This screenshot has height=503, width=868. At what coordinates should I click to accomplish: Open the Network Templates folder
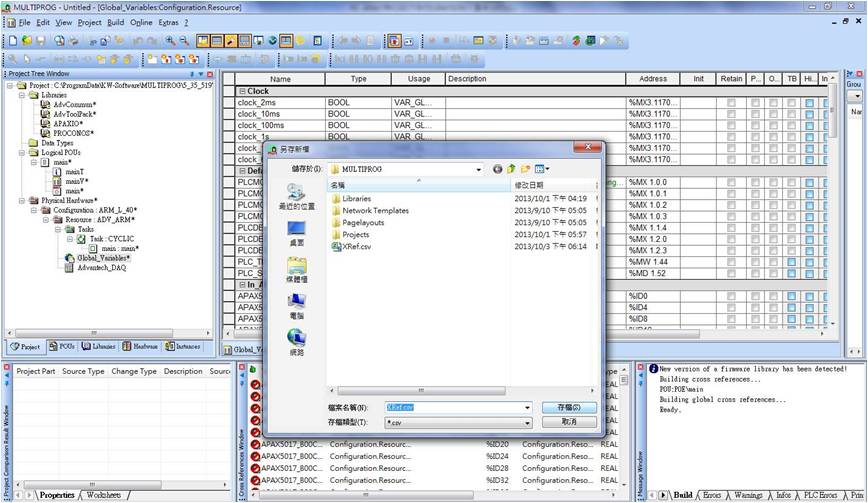coord(370,211)
